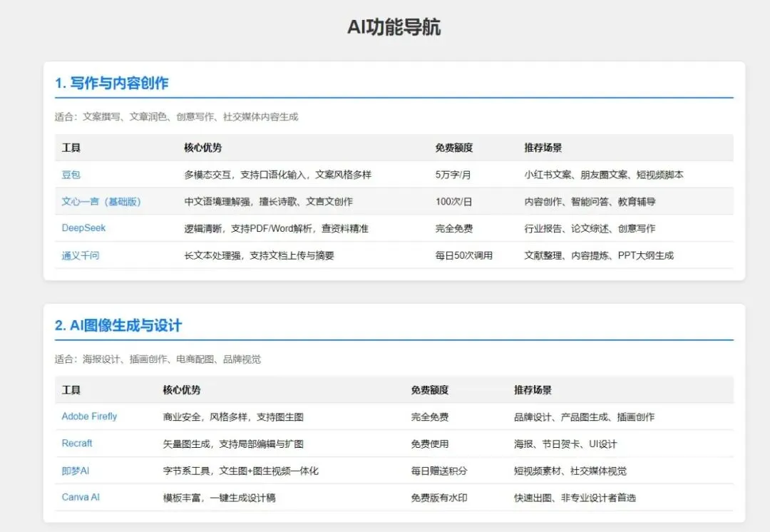Click 短视频素材、社交媒体视觉 cell

pyautogui.click(x=570, y=471)
